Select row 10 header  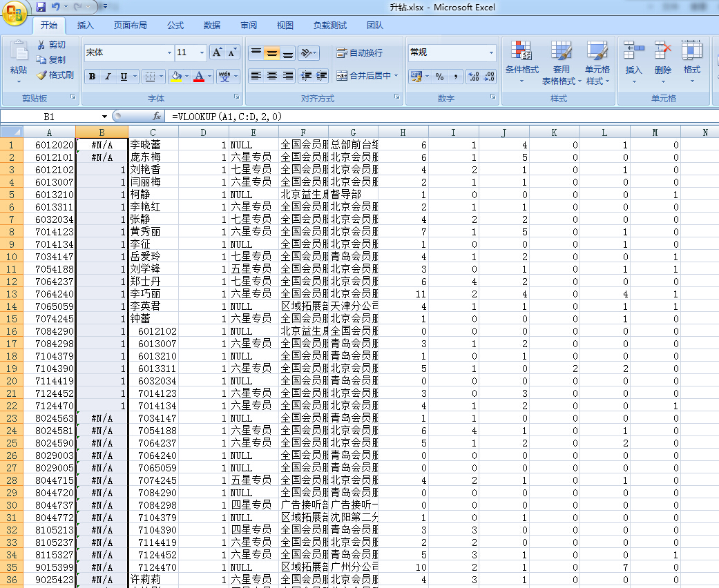point(12,257)
